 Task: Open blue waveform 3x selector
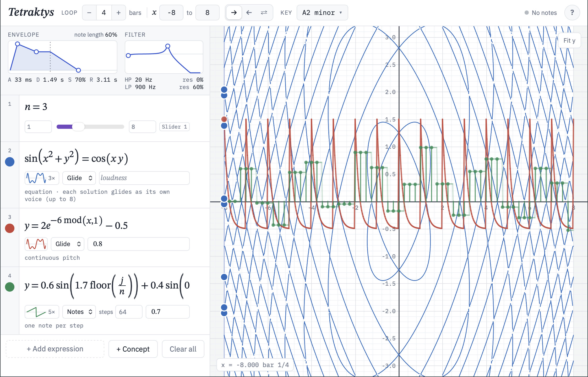pos(42,178)
